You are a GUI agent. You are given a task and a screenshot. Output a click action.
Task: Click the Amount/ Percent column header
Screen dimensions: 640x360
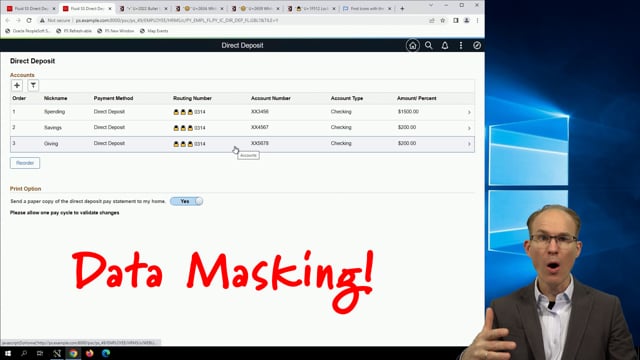coord(417,98)
